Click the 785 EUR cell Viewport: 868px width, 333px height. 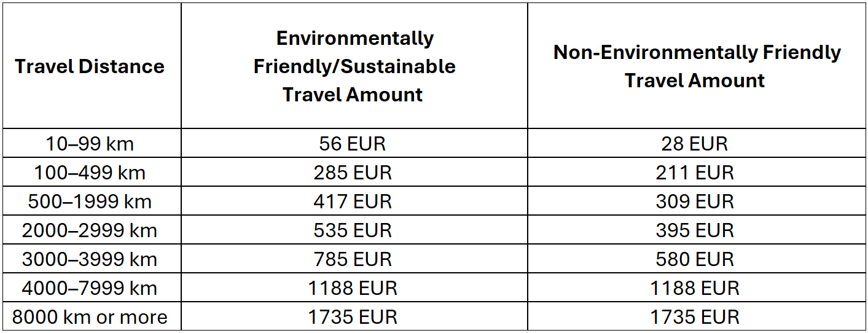(x=354, y=259)
